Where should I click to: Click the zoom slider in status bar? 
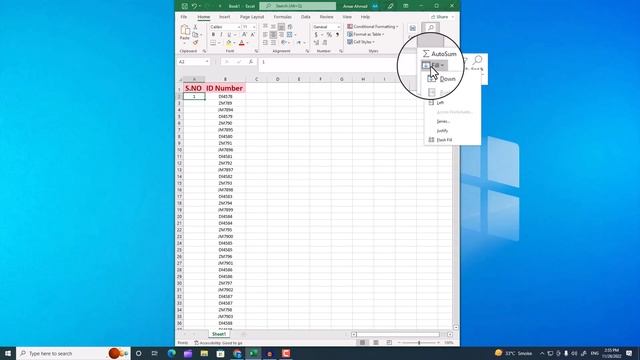(x=419, y=342)
